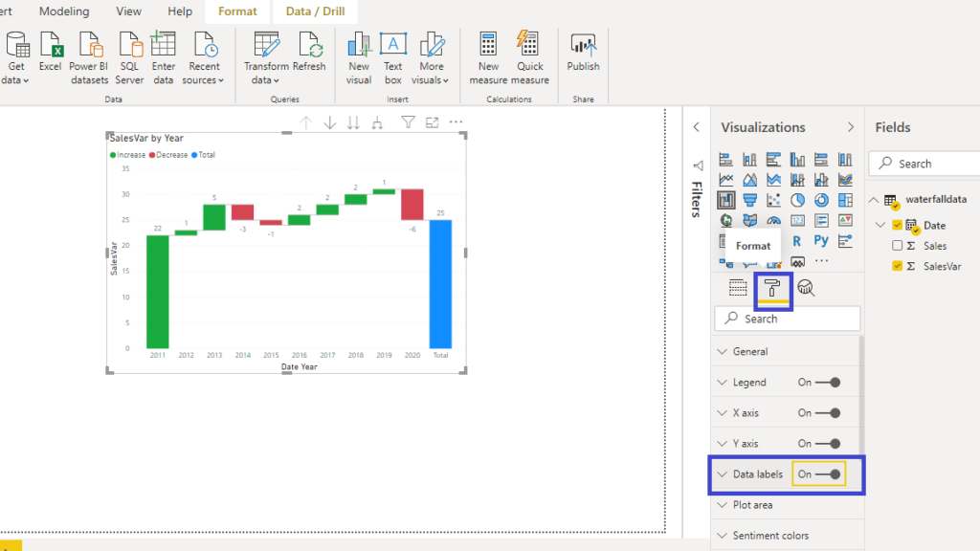
Task: Click the Fields pane icon beside Format
Action: [738, 287]
